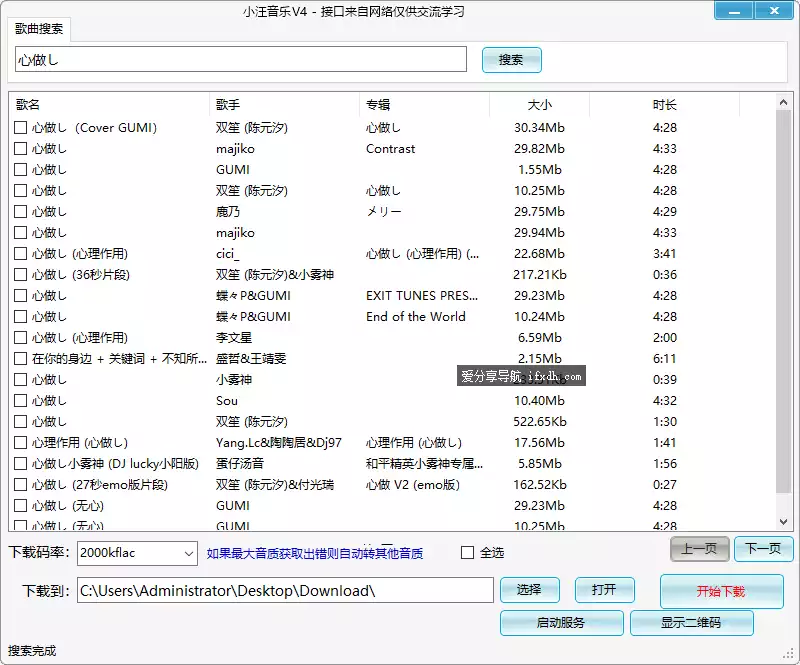This screenshot has width=800, height=665.
Task: Click 打开 to open download folder
Action: coord(605,590)
